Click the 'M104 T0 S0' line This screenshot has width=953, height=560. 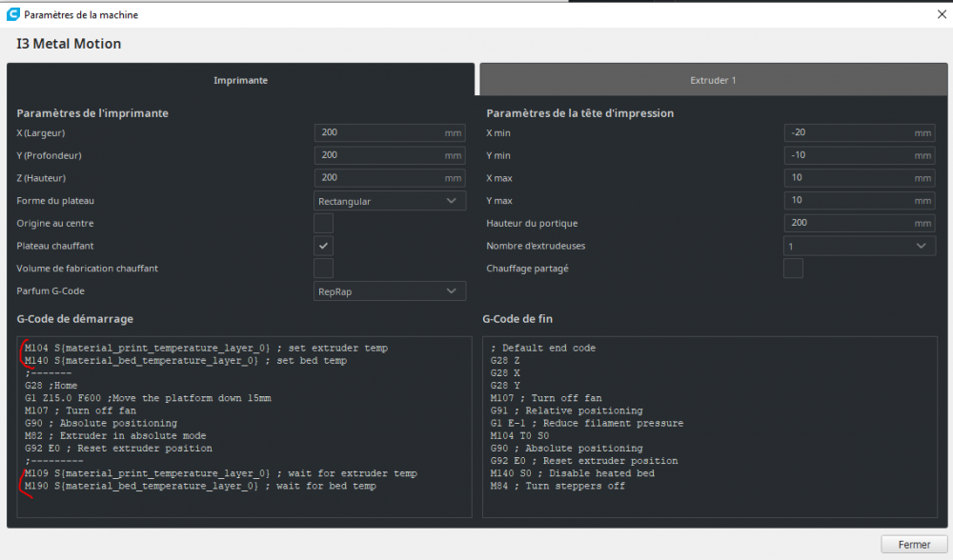[x=519, y=435]
